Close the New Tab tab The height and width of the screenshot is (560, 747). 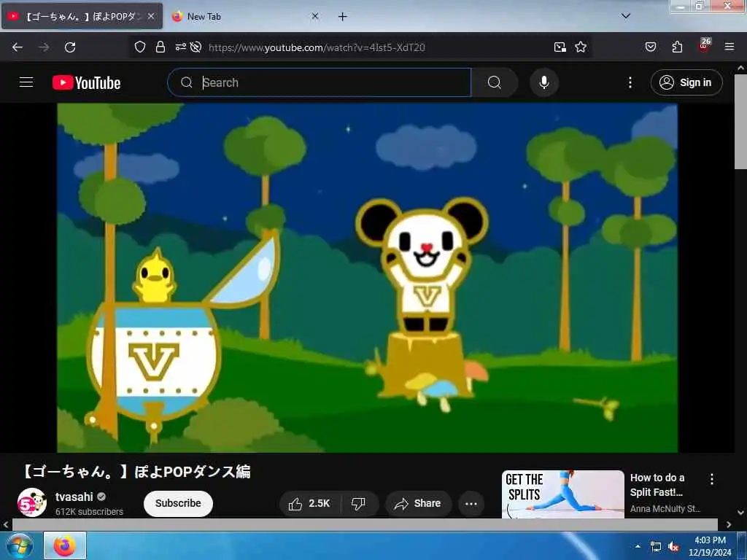[x=315, y=16]
